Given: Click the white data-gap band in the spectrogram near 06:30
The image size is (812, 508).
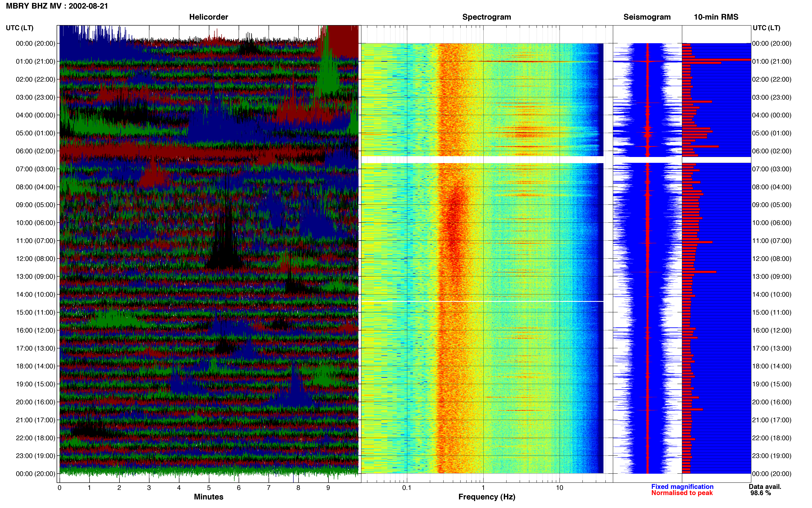Looking at the screenshot, I should coord(482,160).
